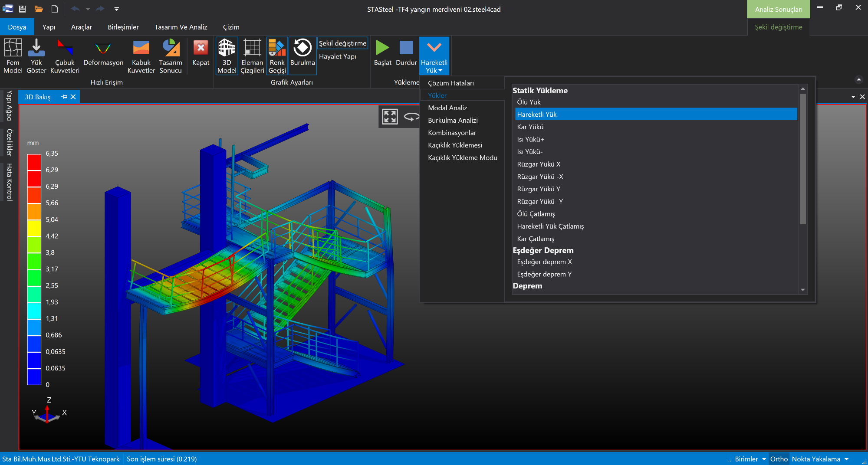Screen dimensions: 868x465
Task: Toggle Eleman Çizgileri display
Action: tap(252, 56)
